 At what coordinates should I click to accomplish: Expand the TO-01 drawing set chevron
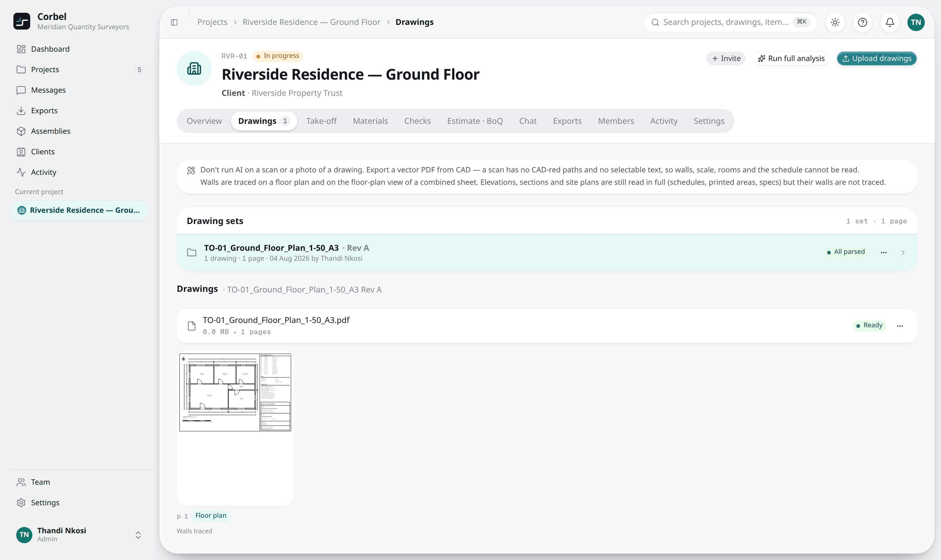pos(903,252)
